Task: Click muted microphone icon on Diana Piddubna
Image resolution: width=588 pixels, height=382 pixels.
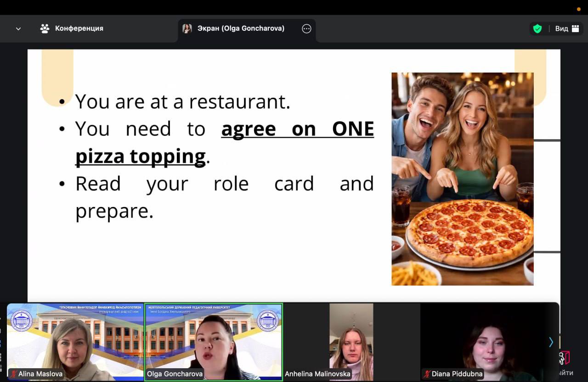Action: [x=427, y=374]
